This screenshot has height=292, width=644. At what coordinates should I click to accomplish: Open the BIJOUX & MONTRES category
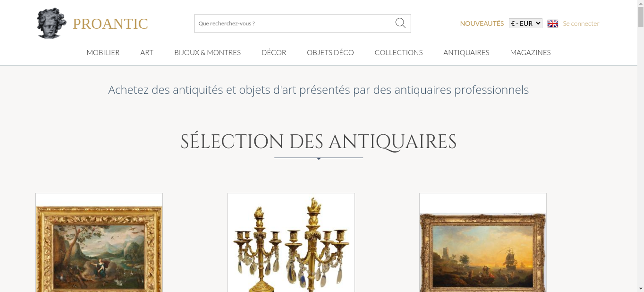pyautogui.click(x=207, y=52)
